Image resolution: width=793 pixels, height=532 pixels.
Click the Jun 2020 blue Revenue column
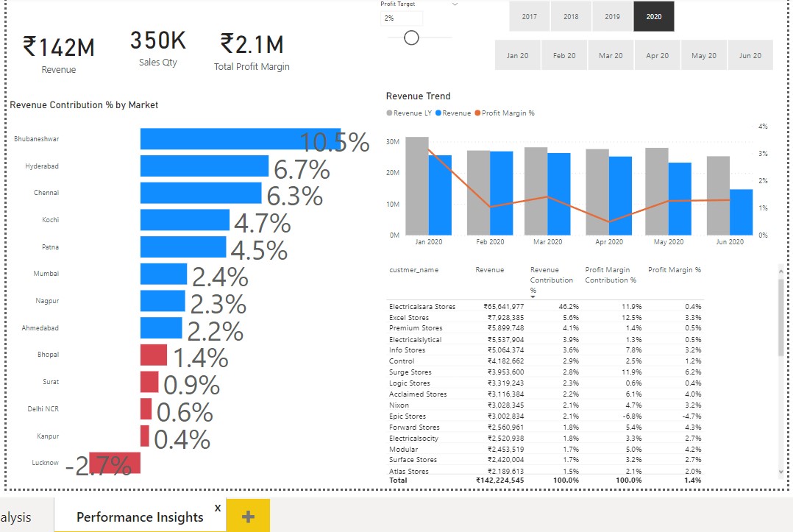click(x=741, y=212)
